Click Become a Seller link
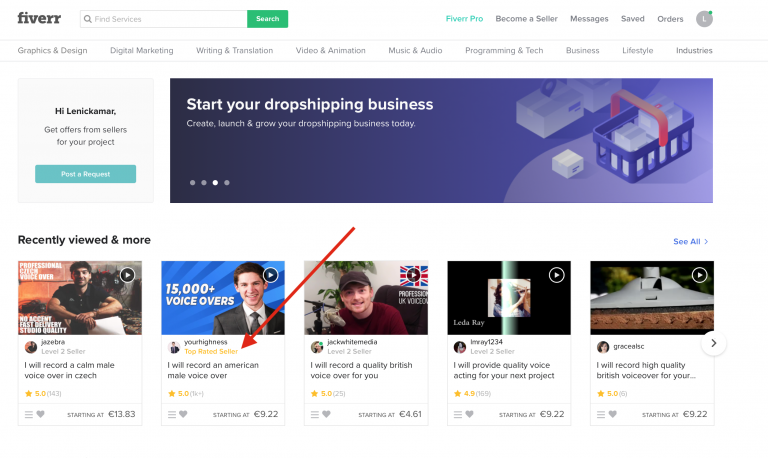The height and width of the screenshot is (458, 768). pos(527,19)
